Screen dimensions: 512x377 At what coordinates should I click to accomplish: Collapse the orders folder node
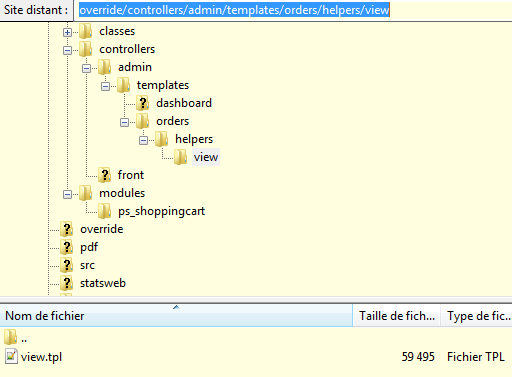(124, 122)
